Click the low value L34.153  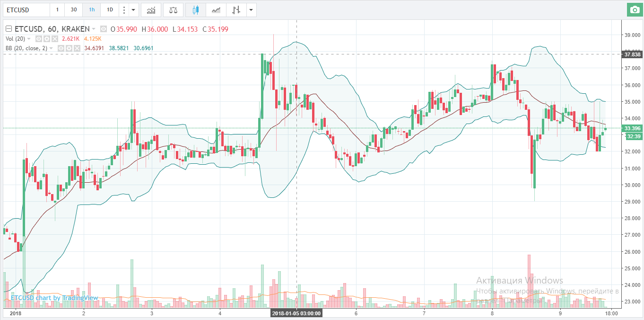click(x=185, y=29)
